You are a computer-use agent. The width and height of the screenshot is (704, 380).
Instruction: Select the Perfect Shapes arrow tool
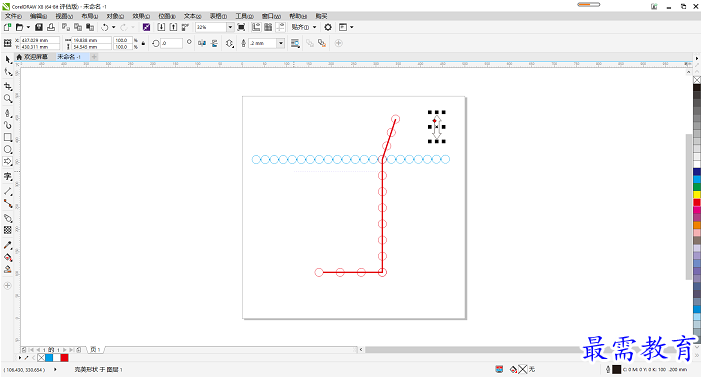tap(8, 161)
